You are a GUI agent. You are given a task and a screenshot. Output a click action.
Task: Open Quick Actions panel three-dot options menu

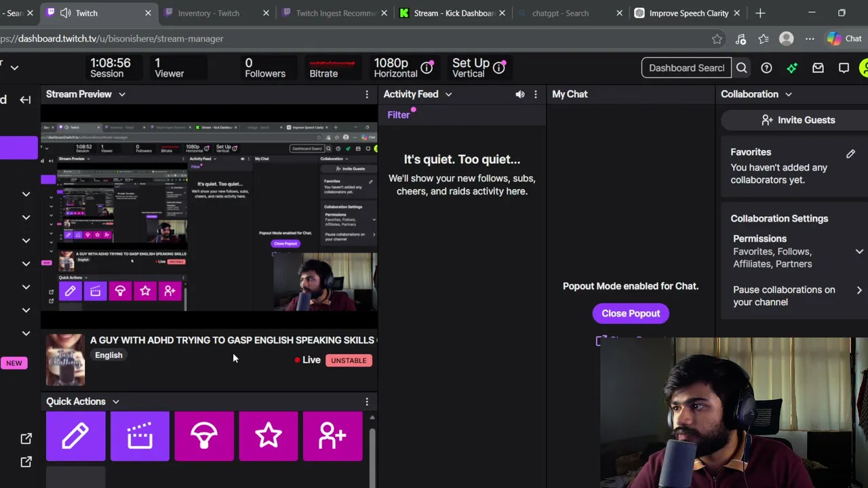(x=367, y=402)
